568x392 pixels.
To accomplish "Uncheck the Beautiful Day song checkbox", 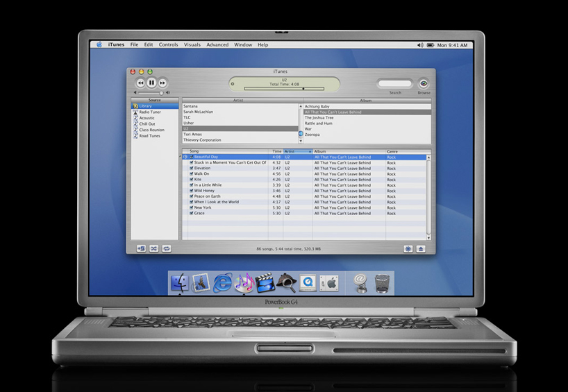I will coord(191,157).
